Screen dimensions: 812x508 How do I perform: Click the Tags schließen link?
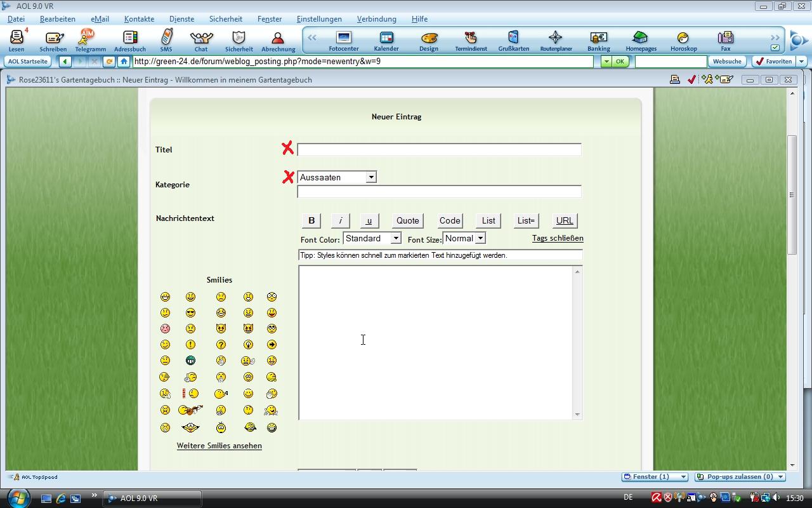point(558,238)
